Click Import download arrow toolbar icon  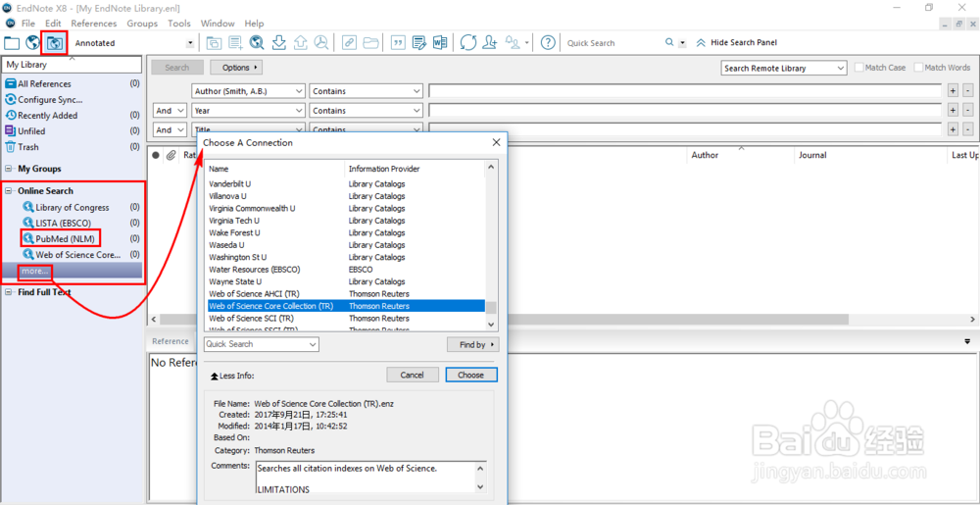(278, 42)
